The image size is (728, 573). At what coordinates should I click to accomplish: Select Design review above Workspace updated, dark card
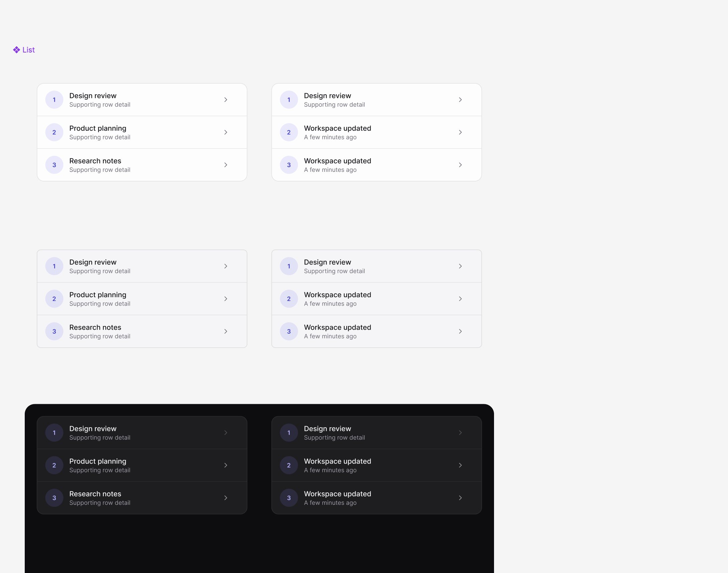(x=327, y=428)
